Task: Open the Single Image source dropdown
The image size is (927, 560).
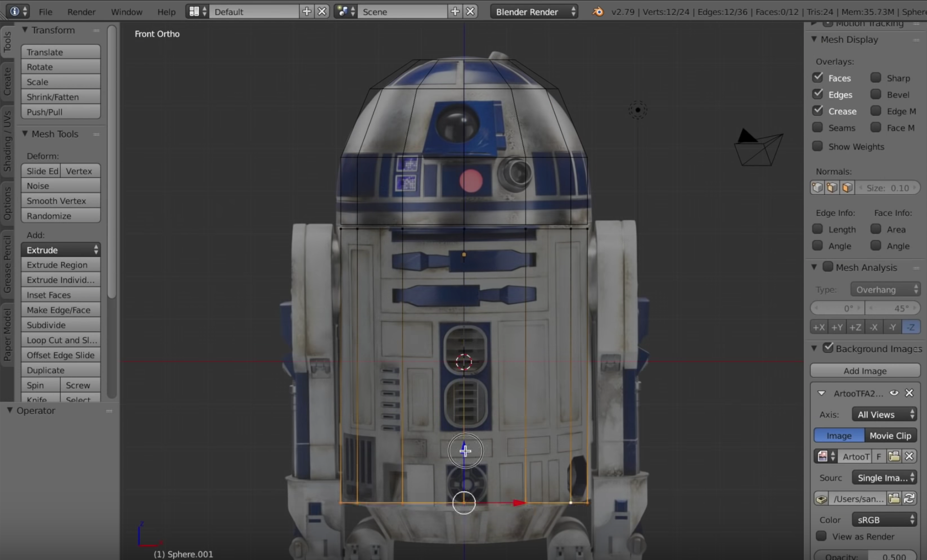Action: click(x=885, y=477)
